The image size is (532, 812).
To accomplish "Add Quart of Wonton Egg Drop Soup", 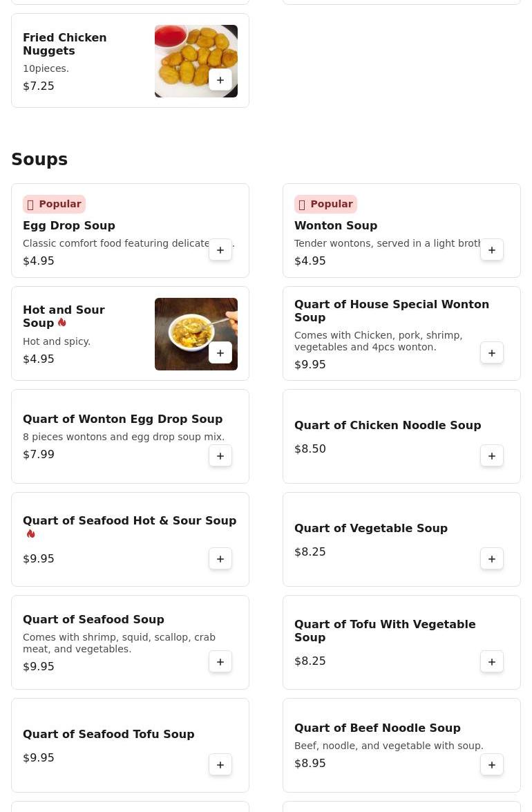I will pos(220,456).
